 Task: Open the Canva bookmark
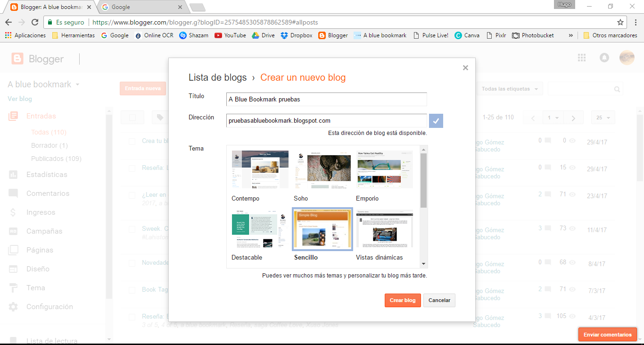point(467,35)
